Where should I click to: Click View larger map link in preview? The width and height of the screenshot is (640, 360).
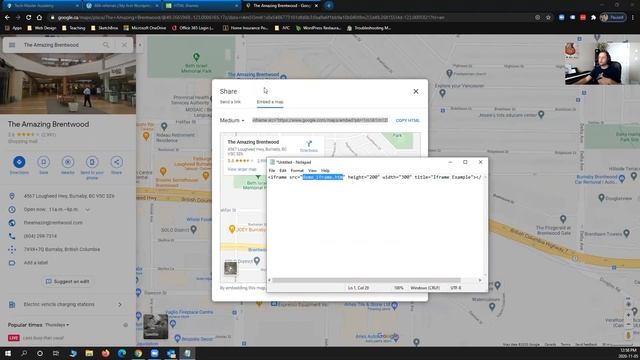coord(242,169)
